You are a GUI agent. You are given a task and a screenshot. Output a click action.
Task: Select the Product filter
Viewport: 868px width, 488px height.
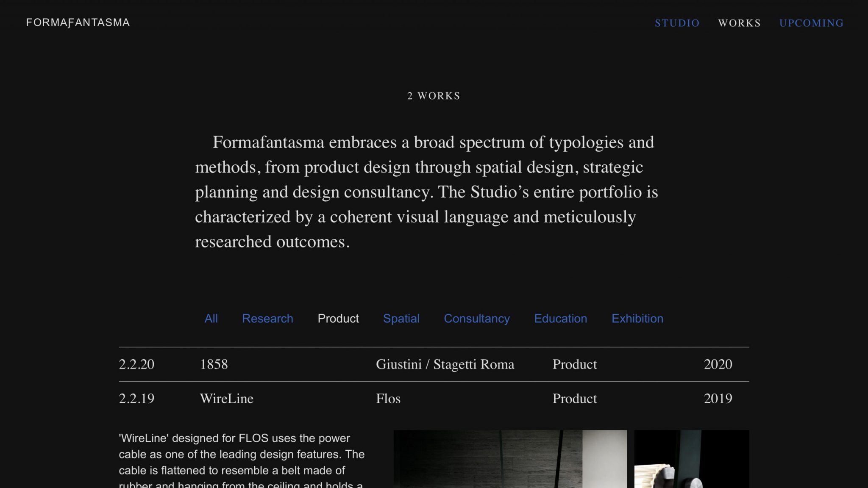(338, 319)
